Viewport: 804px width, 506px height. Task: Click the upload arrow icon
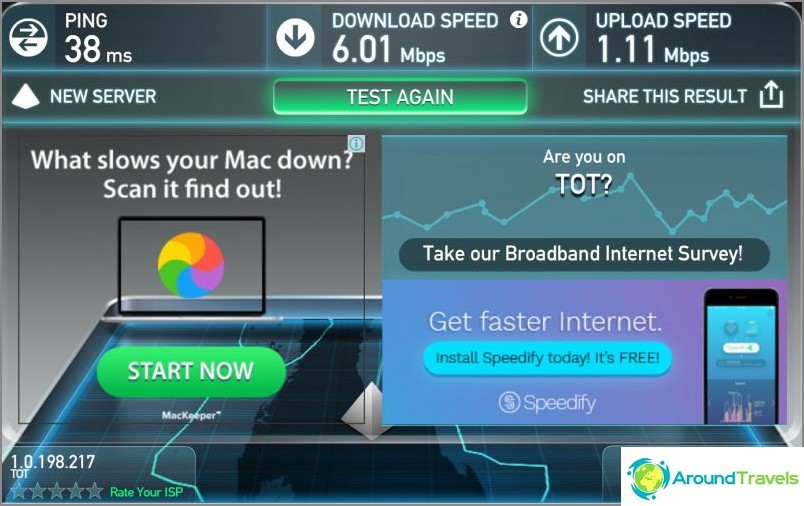559,37
